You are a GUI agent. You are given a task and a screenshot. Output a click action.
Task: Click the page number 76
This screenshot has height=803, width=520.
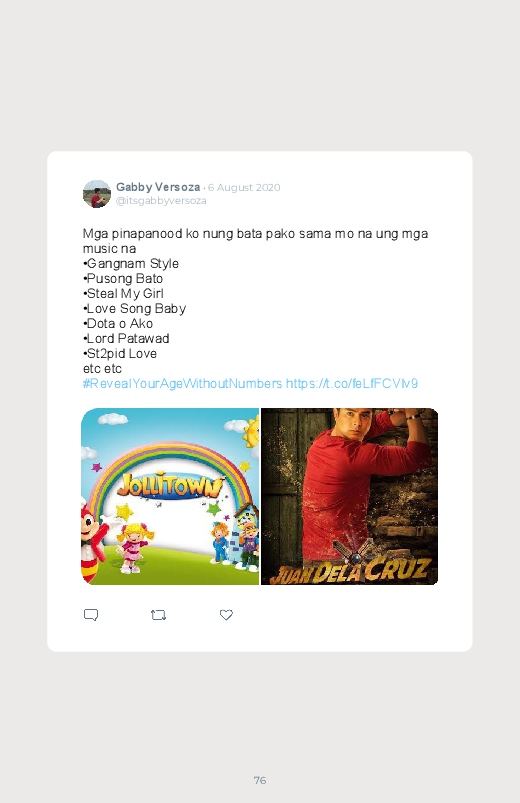point(260,780)
